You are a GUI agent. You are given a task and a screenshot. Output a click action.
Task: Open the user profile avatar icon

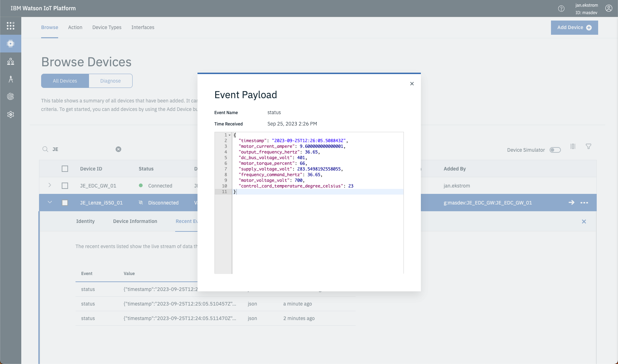click(609, 9)
